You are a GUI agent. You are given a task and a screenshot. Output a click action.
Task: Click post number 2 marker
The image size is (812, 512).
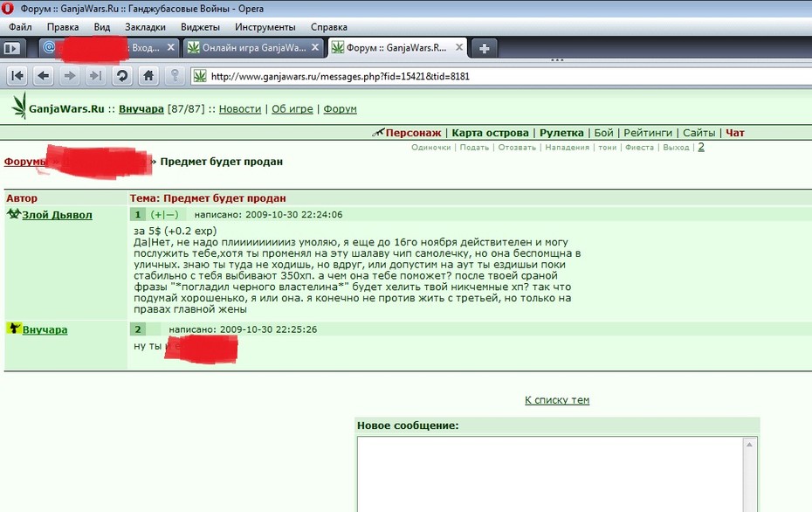click(x=138, y=329)
